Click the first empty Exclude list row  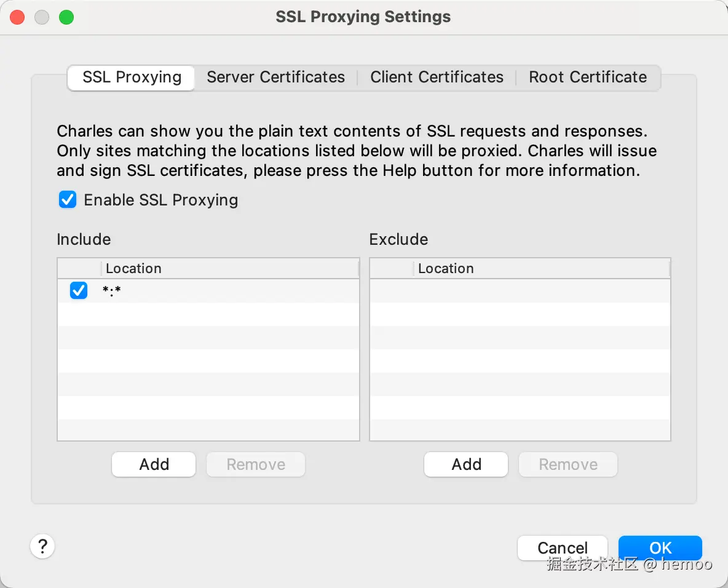coord(520,290)
